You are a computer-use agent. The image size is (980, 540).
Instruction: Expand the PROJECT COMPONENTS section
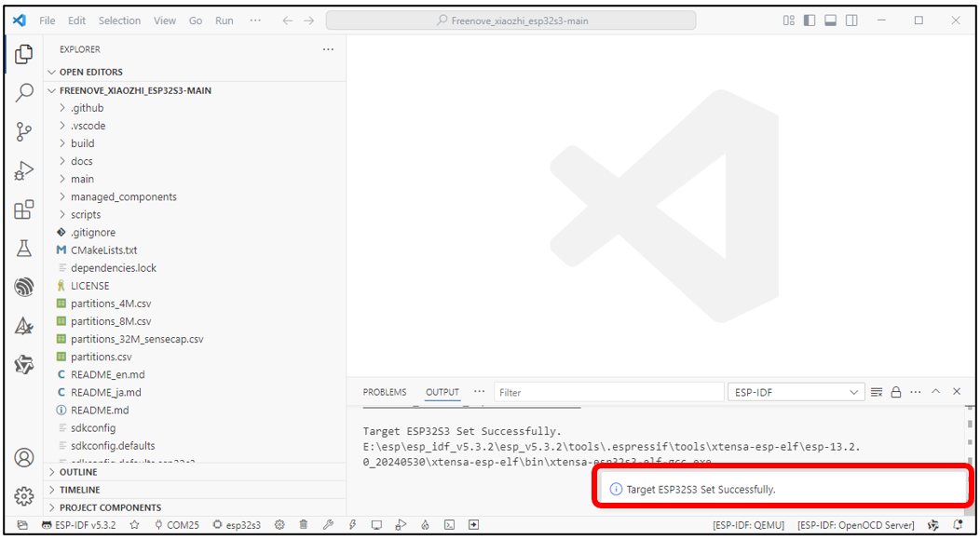[195, 507]
